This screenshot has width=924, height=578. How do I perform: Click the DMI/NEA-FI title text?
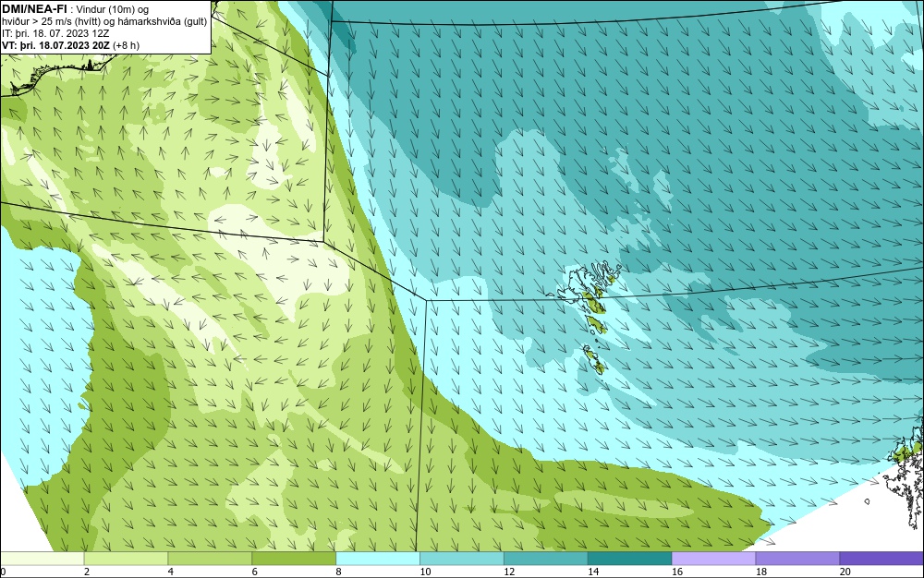(x=34, y=8)
